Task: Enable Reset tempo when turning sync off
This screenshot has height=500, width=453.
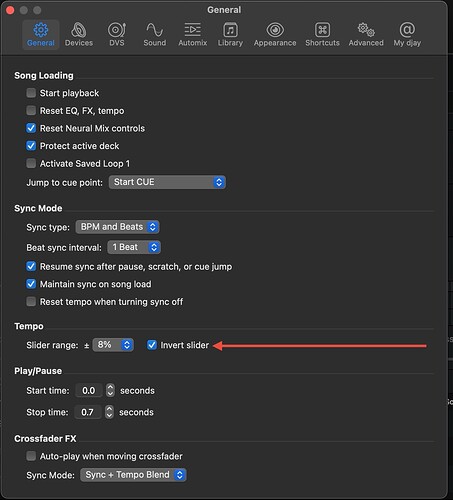Action: point(31,302)
